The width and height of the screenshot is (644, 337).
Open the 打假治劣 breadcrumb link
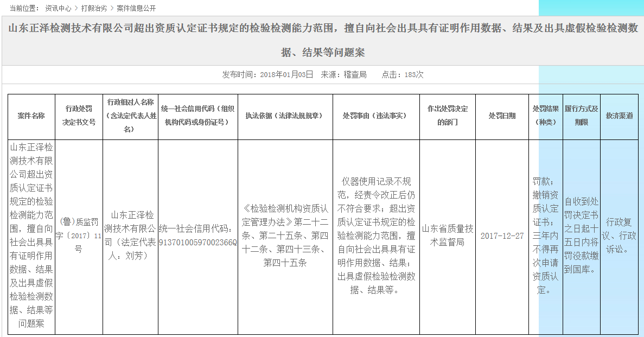94,9
